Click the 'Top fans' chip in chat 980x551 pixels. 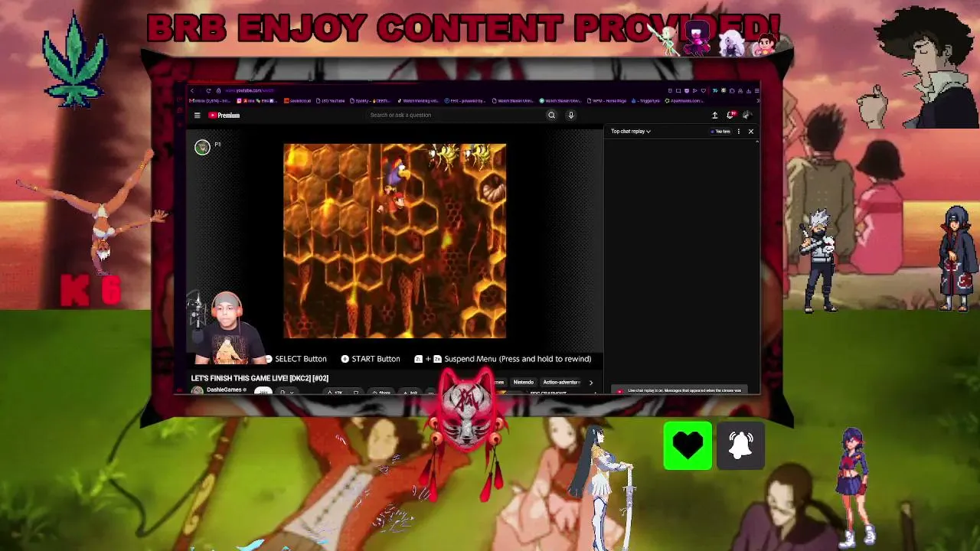pyautogui.click(x=721, y=132)
